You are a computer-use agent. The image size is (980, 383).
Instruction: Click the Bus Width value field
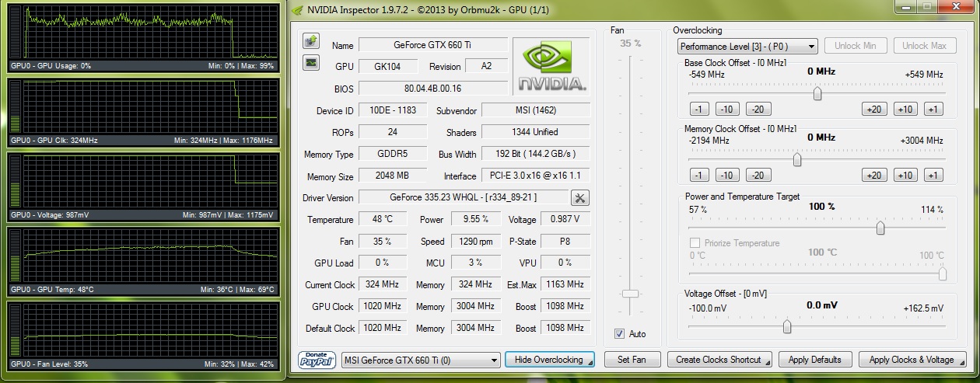(x=535, y=154)
